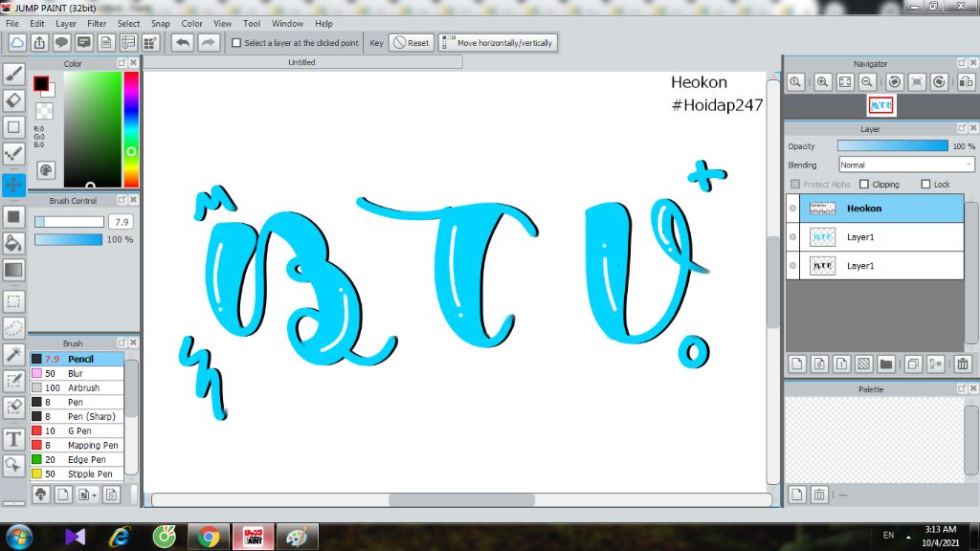Open the Window menu
This screenshot has height=551, width=980.
click(287, 24)
